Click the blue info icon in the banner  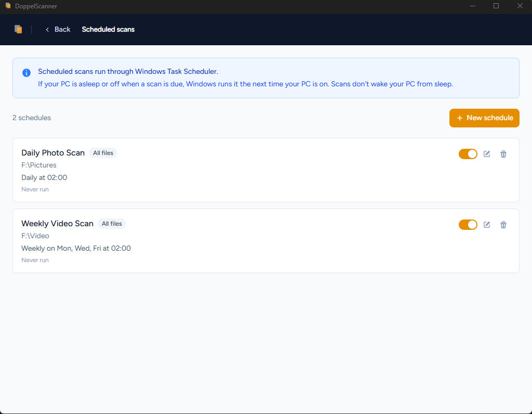(26, 73)
